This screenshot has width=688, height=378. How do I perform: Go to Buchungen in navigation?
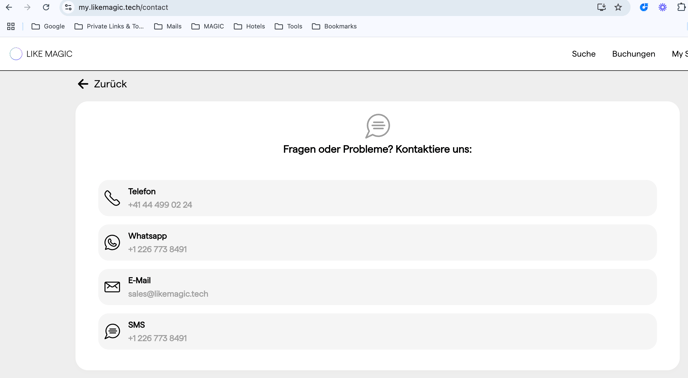click(x=634, y=54)
